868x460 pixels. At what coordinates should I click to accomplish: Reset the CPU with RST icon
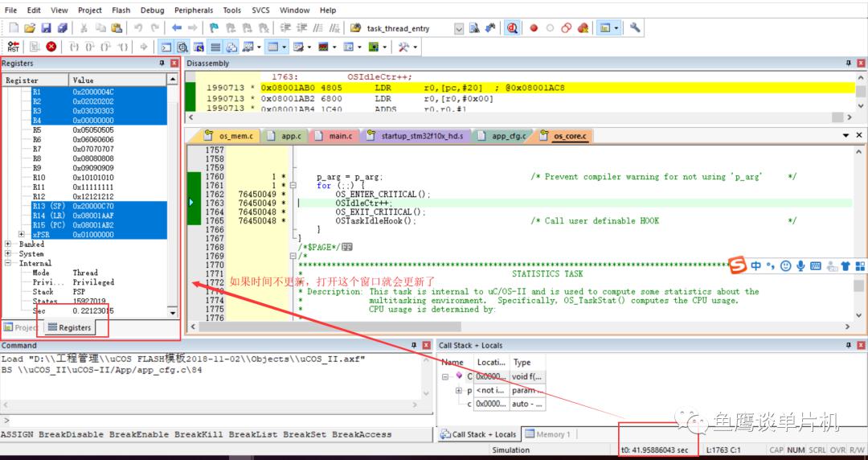coord(14,47)
